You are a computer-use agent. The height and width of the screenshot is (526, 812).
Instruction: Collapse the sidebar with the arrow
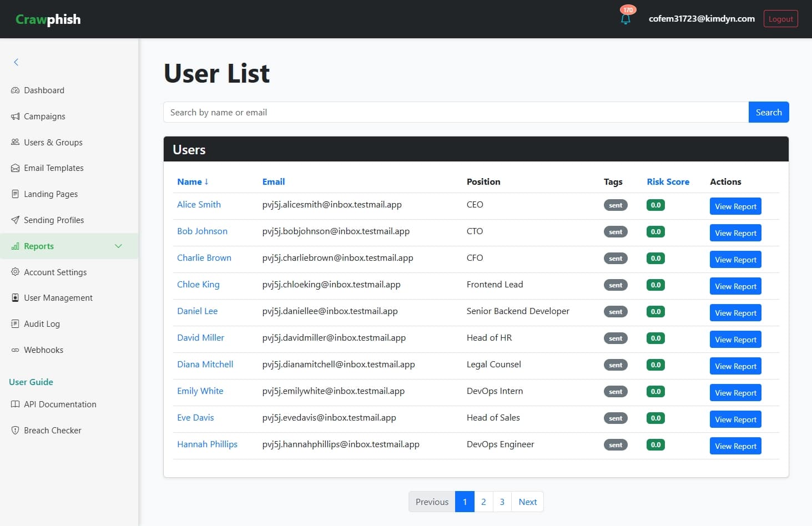[x=16, y=62]
